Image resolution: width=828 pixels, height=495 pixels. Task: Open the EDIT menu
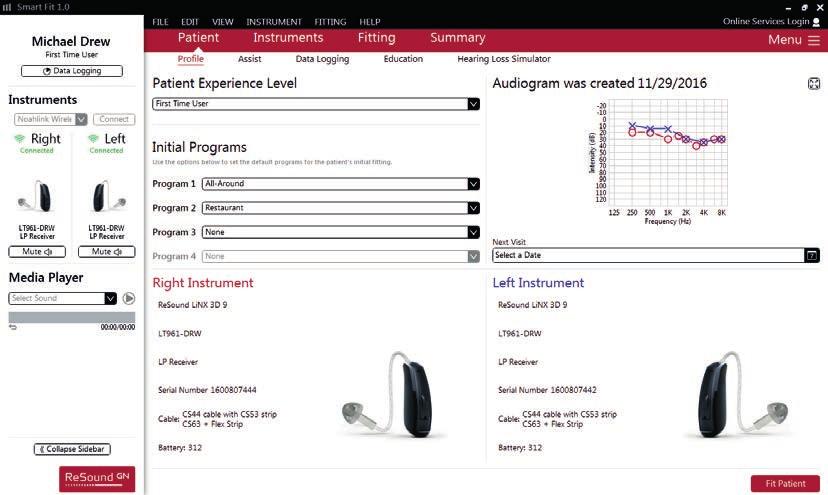click(x=190, y=22)
